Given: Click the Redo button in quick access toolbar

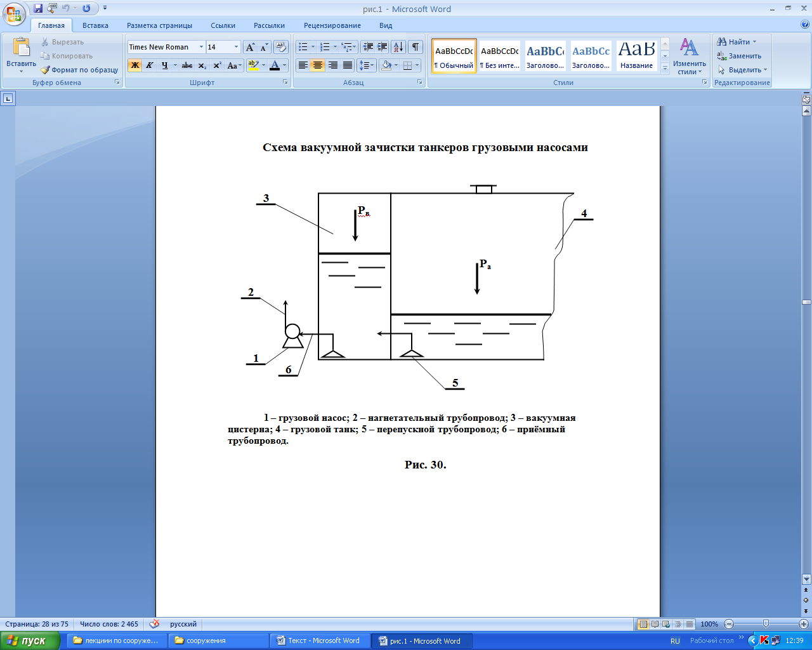Looking at the screenshot, I should [x=86, y=8].
